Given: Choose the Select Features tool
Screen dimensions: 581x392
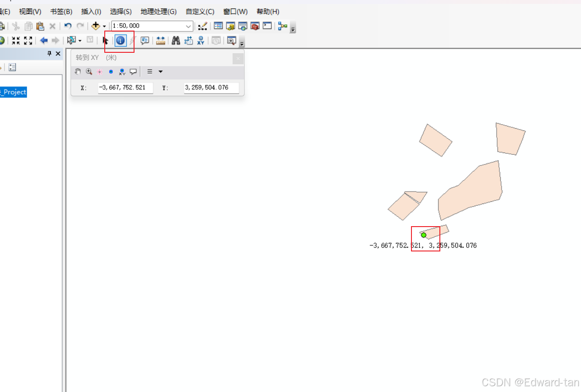Looking at the screenshot, I should [x=71, y=41].
